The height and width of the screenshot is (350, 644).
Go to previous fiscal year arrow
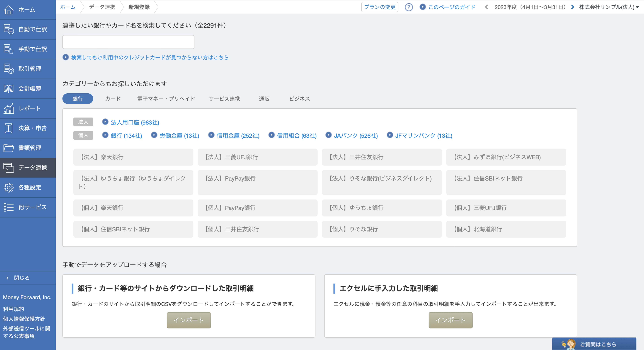point(486,7)
